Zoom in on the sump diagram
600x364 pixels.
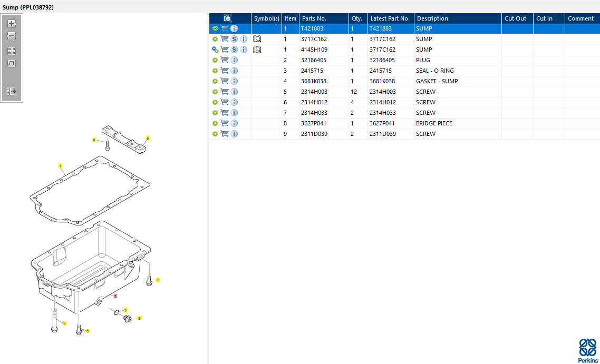(12, 24)
